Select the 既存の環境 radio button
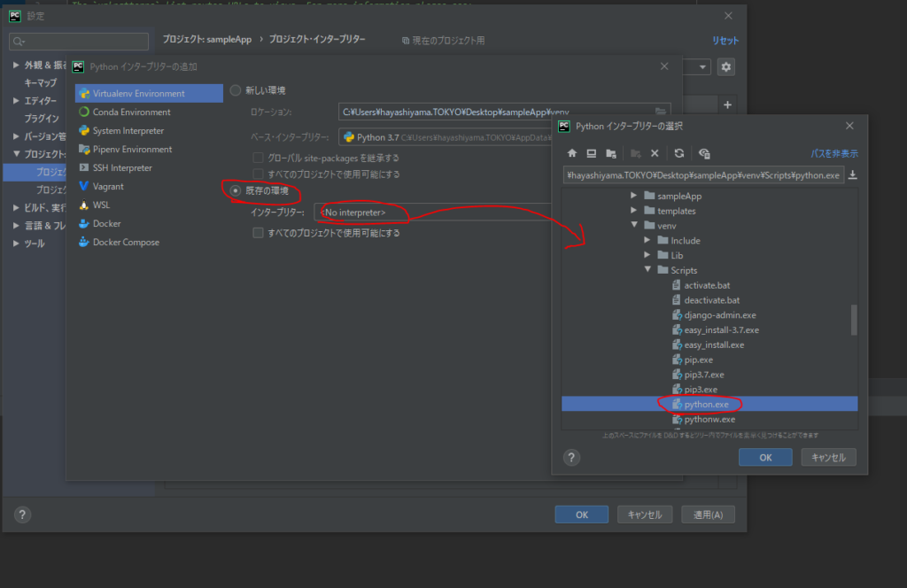The width and height of the screenshot is (907, 588). pyautogui.click(x=236, y=190)
